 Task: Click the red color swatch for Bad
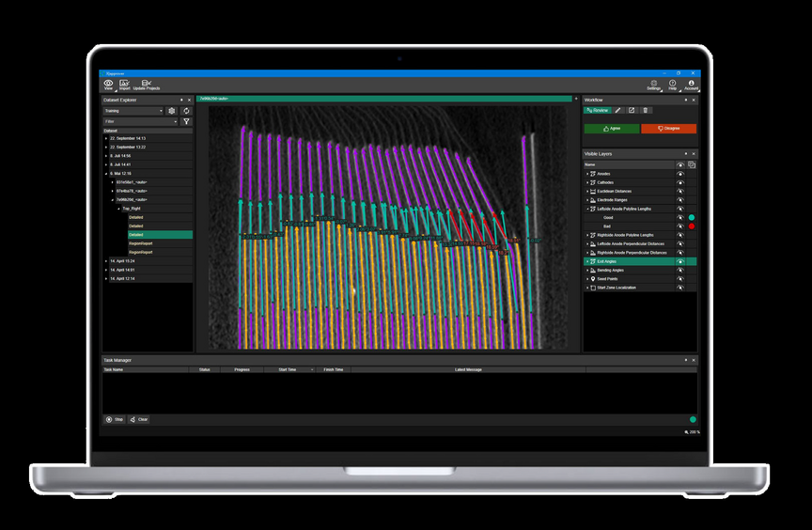pos(692,226)
